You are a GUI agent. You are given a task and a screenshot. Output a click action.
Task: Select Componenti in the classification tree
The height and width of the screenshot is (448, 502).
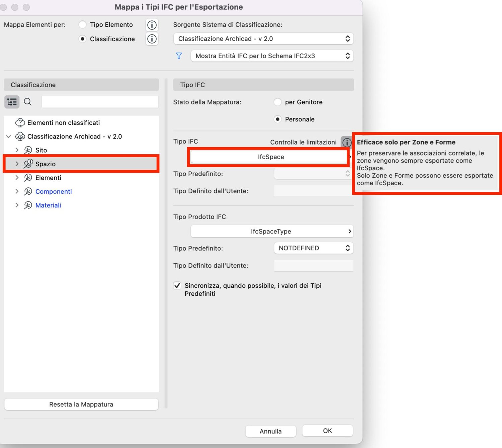point(54,191)
